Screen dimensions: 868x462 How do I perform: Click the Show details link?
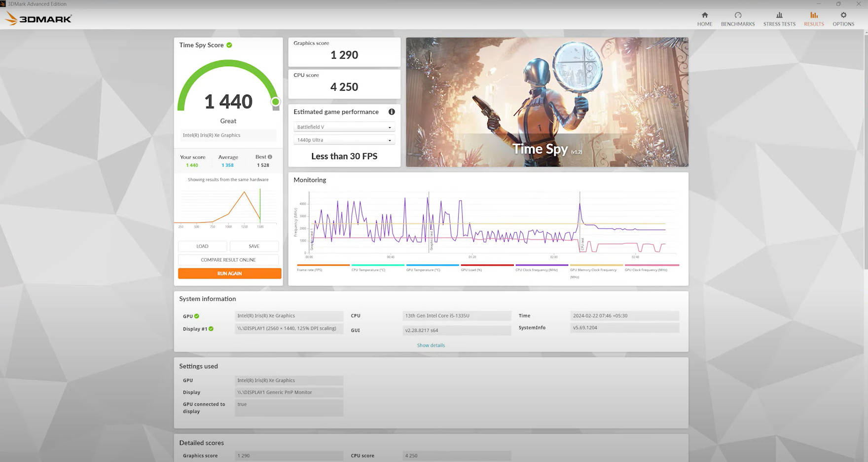coord(431,346)
